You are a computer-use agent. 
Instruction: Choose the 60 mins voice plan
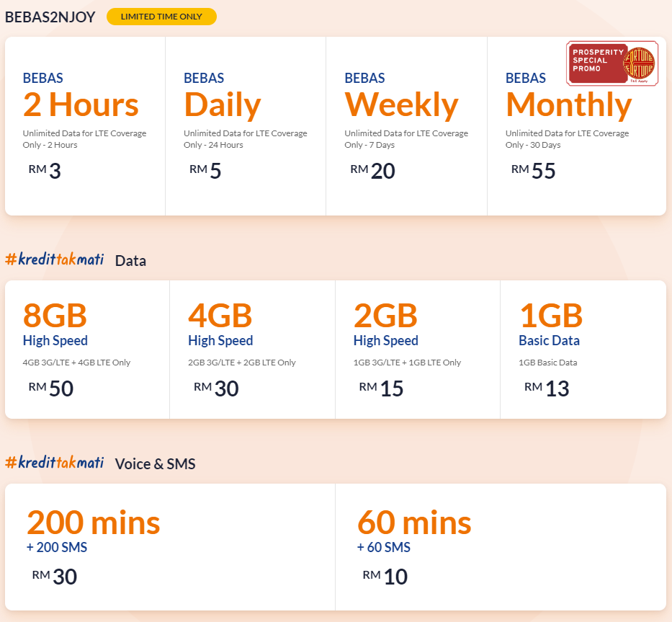(500, 547)
